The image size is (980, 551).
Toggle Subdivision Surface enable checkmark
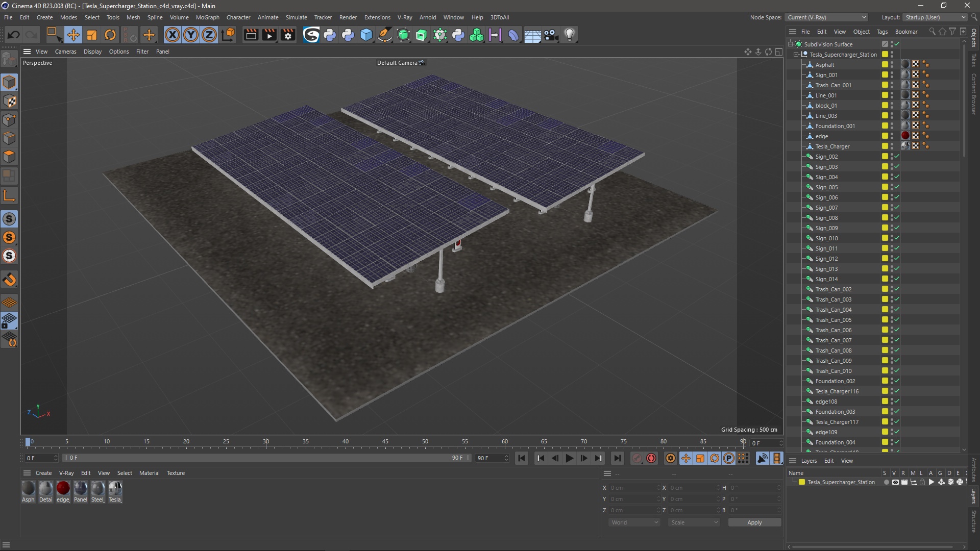tap(897, 44)
